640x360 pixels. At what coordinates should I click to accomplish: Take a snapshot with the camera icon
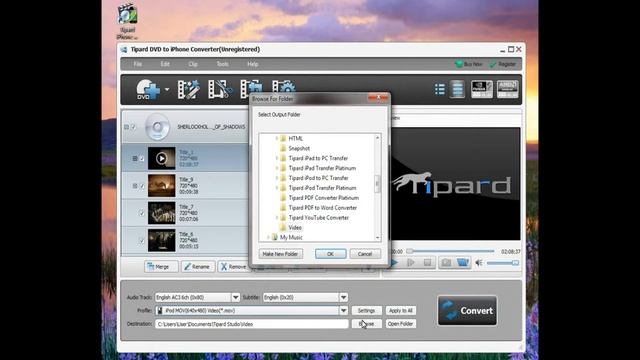click(446, 262)
